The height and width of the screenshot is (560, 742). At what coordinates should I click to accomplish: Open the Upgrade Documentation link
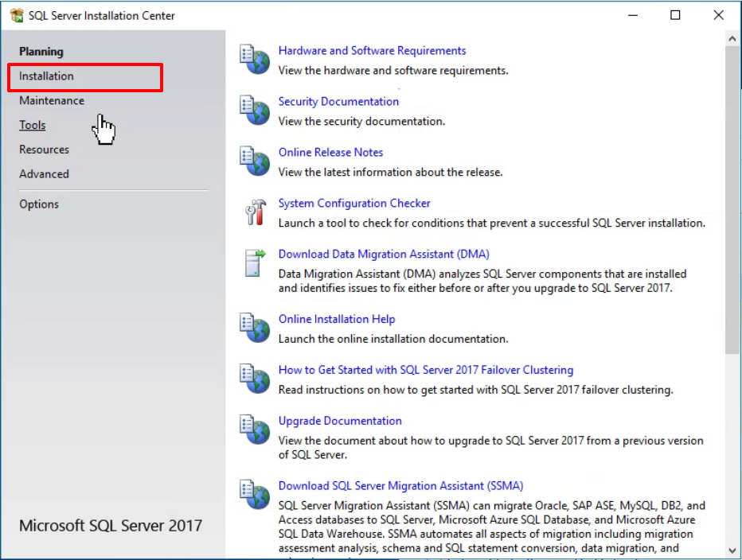click(x=340, y=421)
